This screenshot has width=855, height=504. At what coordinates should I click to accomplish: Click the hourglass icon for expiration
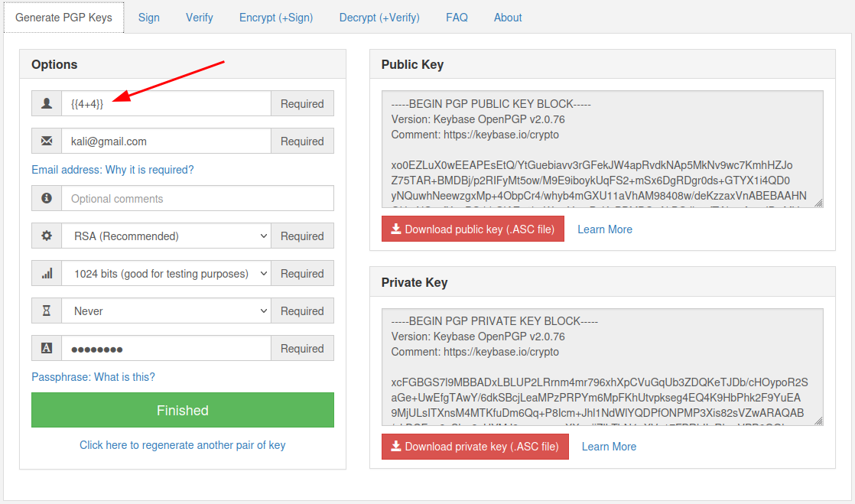tap(47, 311)
